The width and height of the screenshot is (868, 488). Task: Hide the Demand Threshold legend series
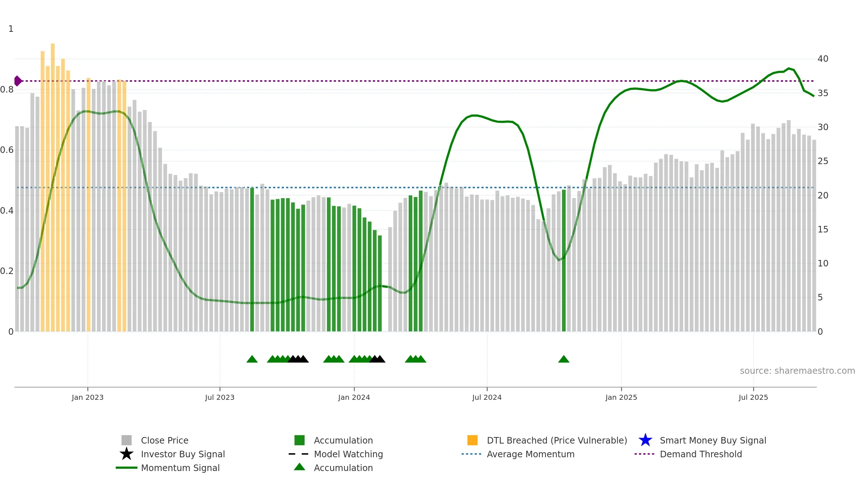pyautogui.click(x=701, y=454)
